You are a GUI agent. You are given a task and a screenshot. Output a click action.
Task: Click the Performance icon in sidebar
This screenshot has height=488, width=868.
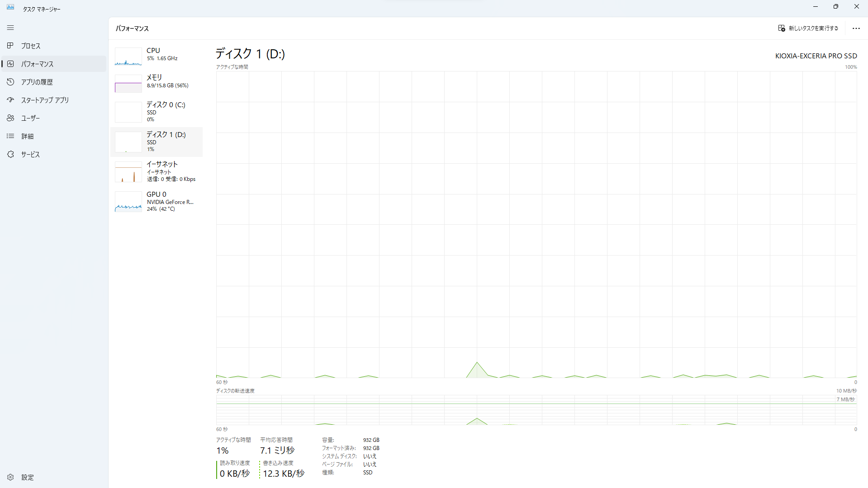point(10,64)
